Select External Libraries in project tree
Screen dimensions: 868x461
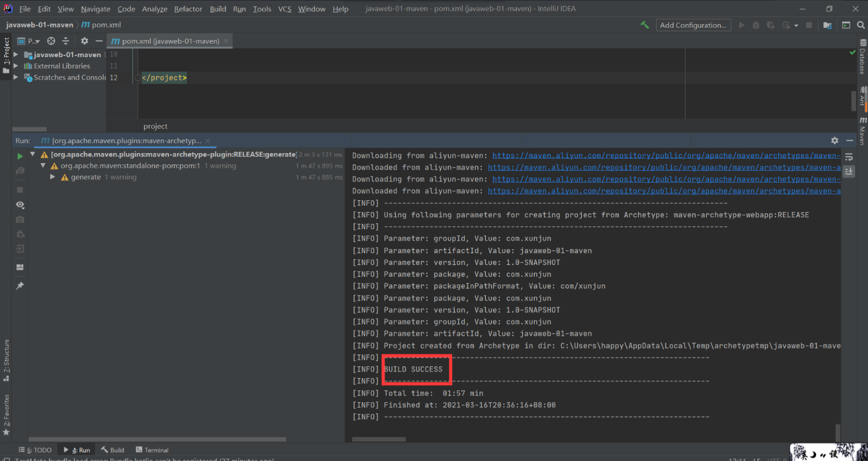62,66
